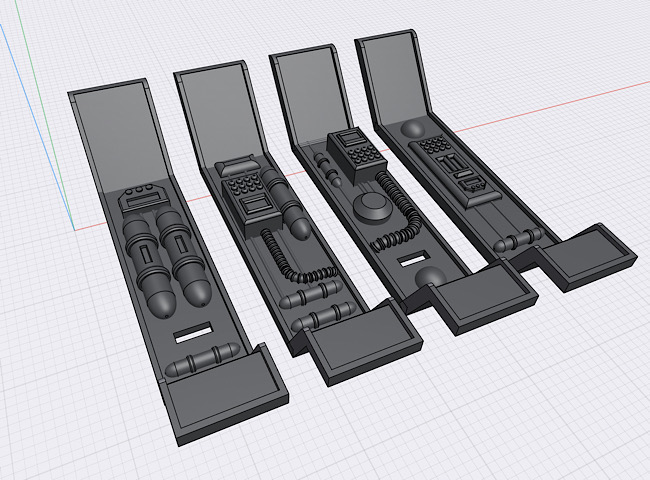This screenshot has width=650, height=480.
Task: Select the keypad panel on the rightmost model
Action: tap(451, 164)
